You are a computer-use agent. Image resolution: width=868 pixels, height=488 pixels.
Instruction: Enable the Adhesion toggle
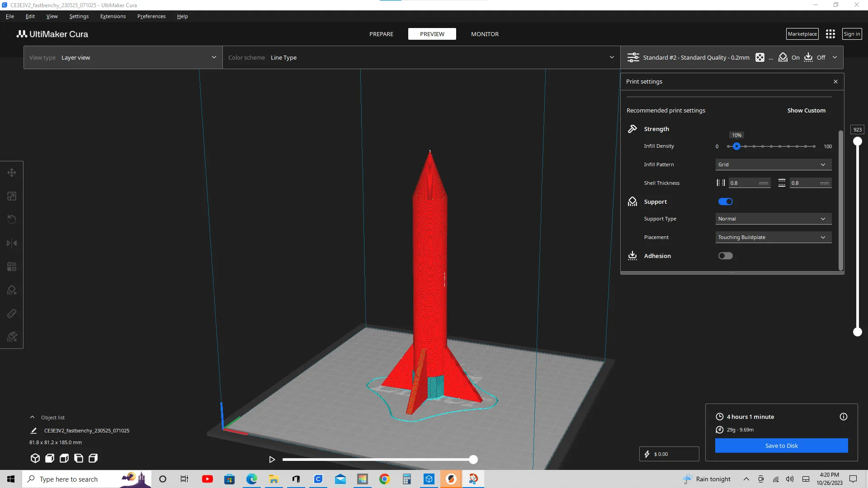pos(725,256)
